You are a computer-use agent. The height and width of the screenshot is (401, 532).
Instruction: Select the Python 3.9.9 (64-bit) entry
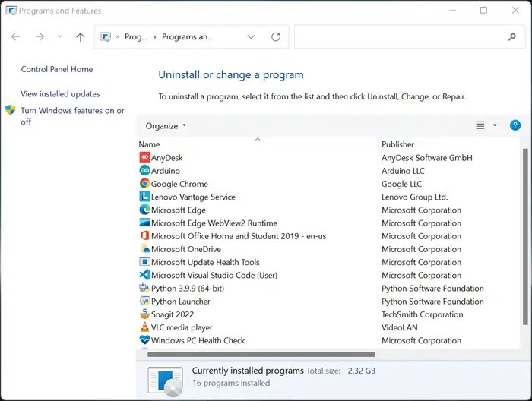coord(188,288)
